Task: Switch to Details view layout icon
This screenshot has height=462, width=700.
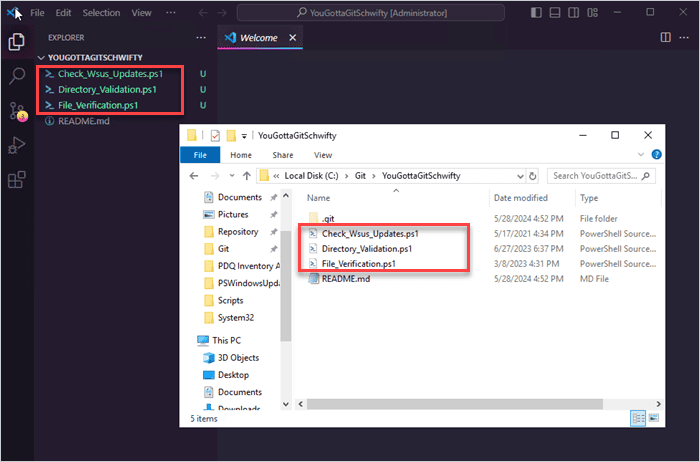Action: click(638, 418)
